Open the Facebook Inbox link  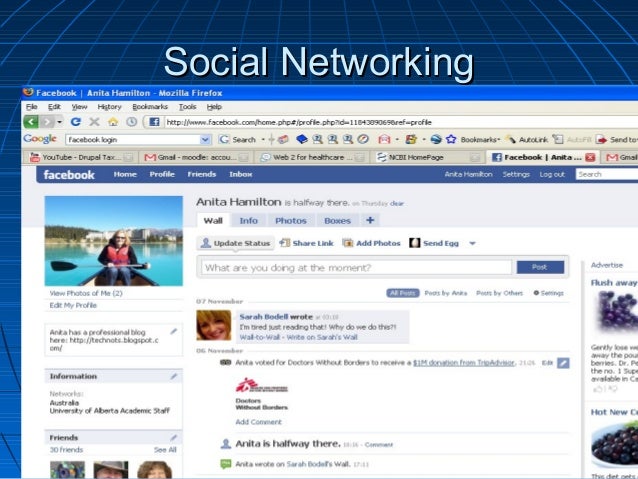(240, 174)
